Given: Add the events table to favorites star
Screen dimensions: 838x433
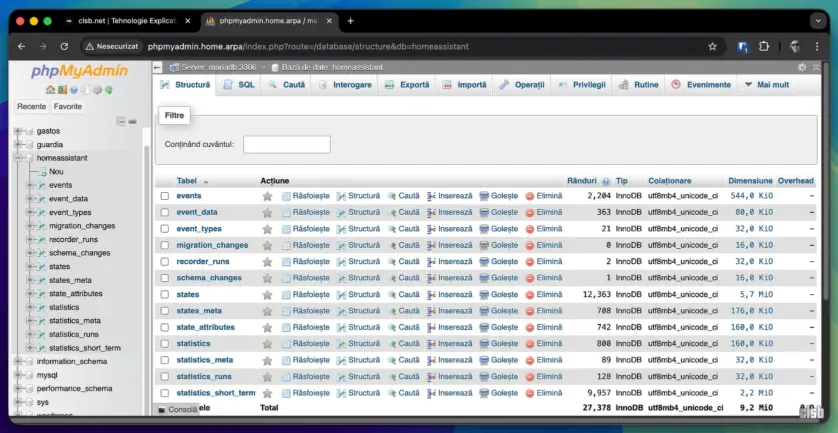Looking at the screenshot, I should [x=267, y=196].
